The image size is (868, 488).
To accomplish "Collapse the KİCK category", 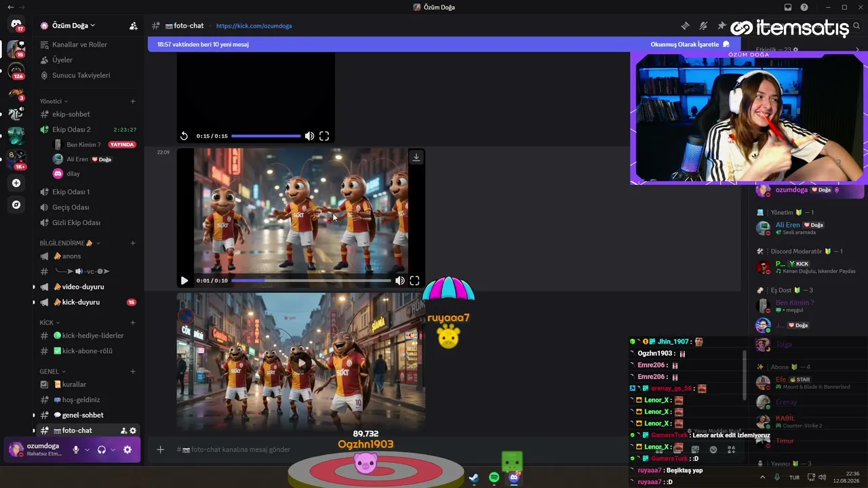I will point(50,323).
